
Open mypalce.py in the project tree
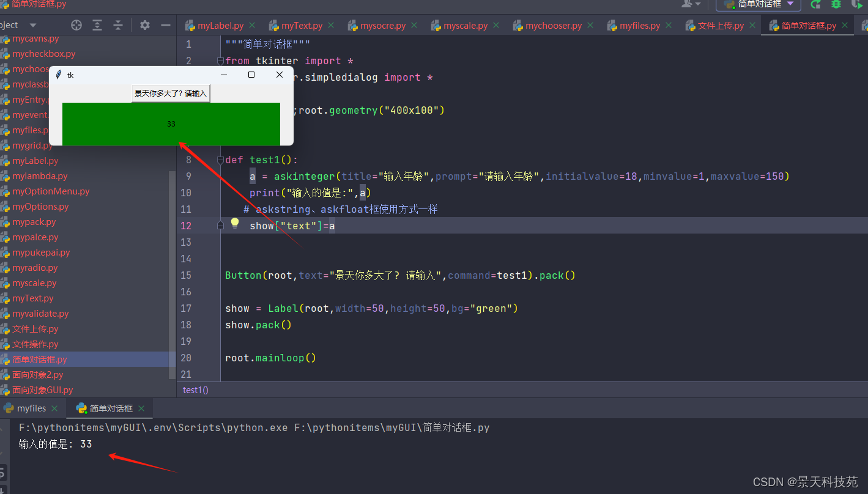click(35, 237)
